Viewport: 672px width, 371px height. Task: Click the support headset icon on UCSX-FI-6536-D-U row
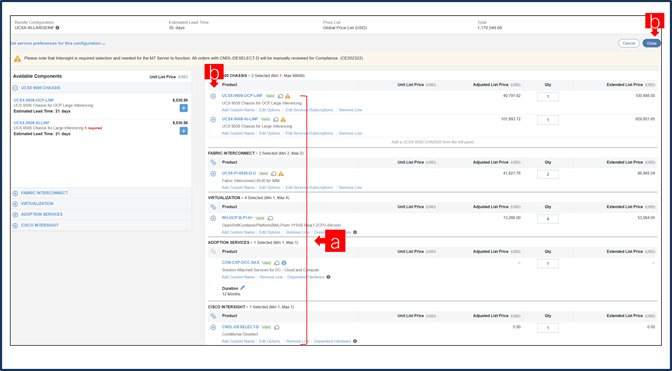pos(274,174)
